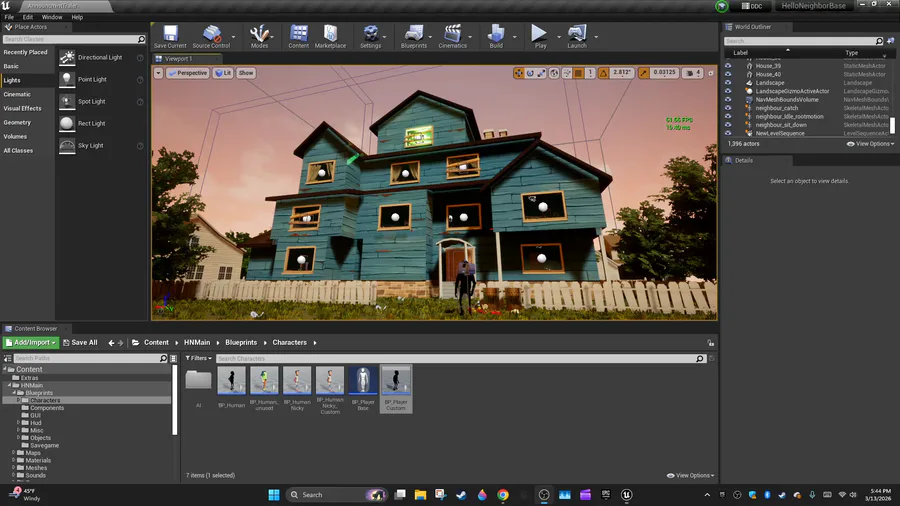Image resolution: width=900 pixels, height=506 pixels.
Task: Open the Filters dropdown in Content Browser
Action: tap(199, 358)
